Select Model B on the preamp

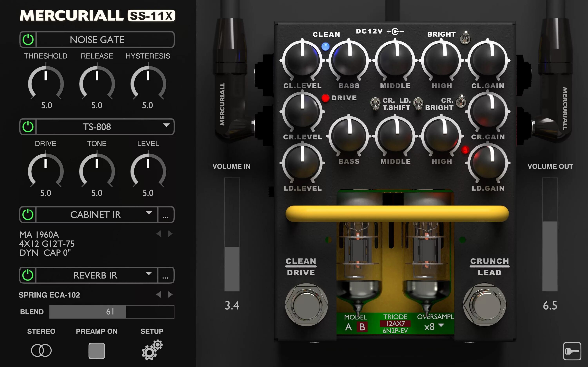(362, 327)
